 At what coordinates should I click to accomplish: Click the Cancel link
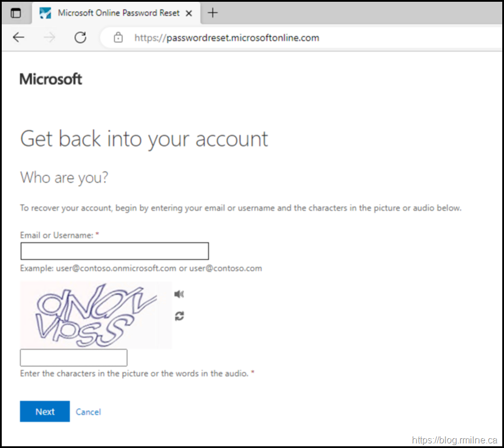click(88, 412)
